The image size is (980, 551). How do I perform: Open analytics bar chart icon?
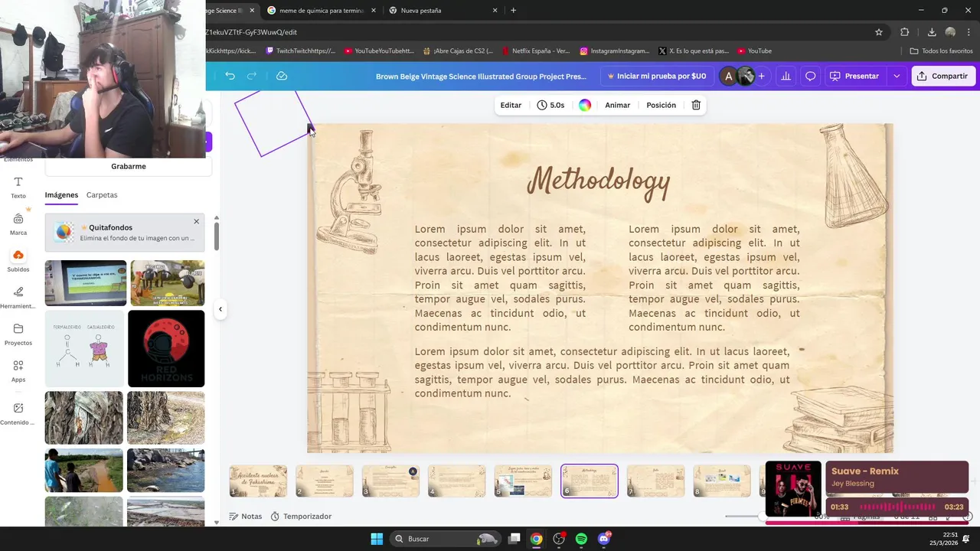click(x=786, y=76)
